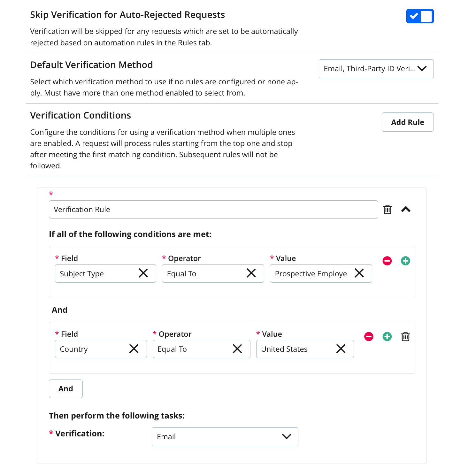The height and width of the screenshot is (476, 453).
Task: Remove the Prospective Employee value
Action: (x=359, y=273)
